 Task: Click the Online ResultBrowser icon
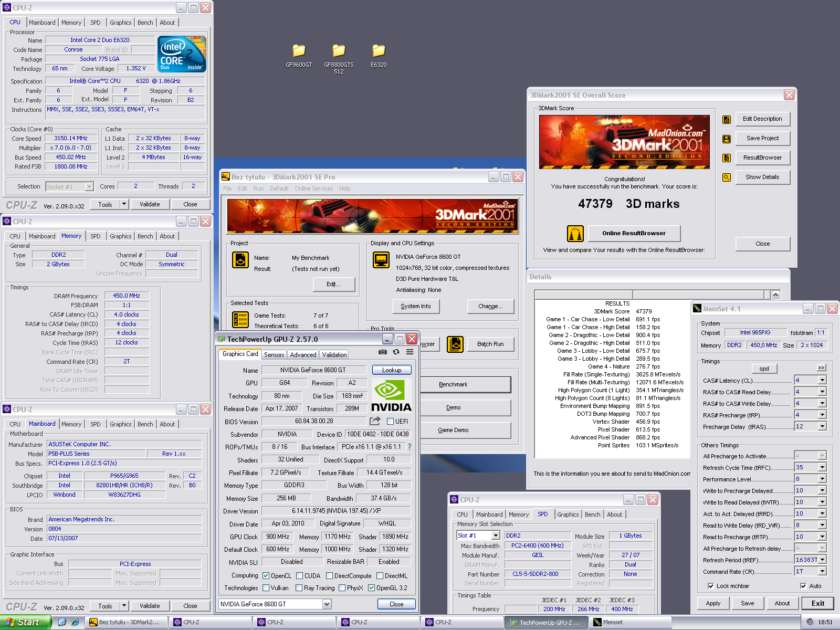pyautogui.click(x=575, y=234)
